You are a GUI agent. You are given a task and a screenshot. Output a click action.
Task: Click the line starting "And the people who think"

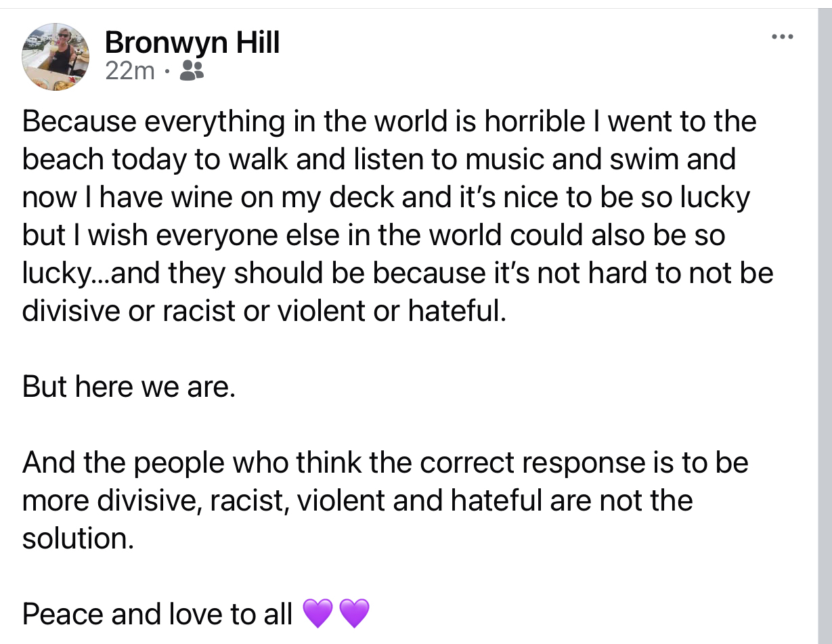(385, 463)
